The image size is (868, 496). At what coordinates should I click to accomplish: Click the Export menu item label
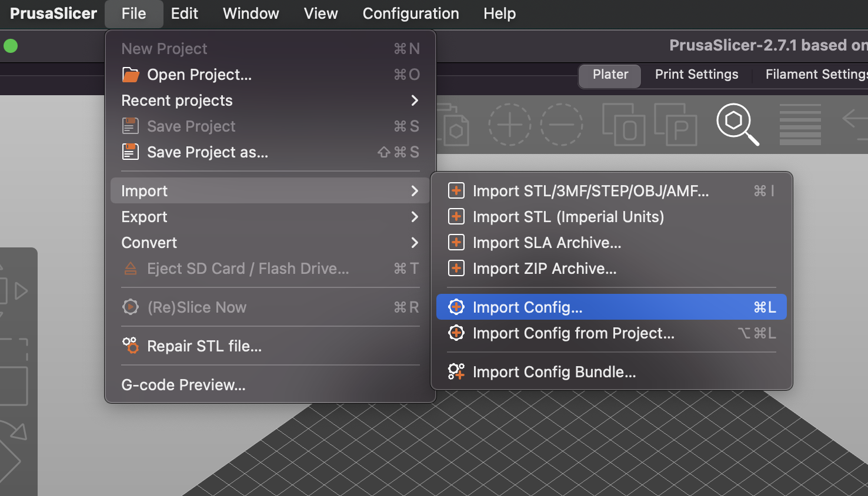point(144,217)
